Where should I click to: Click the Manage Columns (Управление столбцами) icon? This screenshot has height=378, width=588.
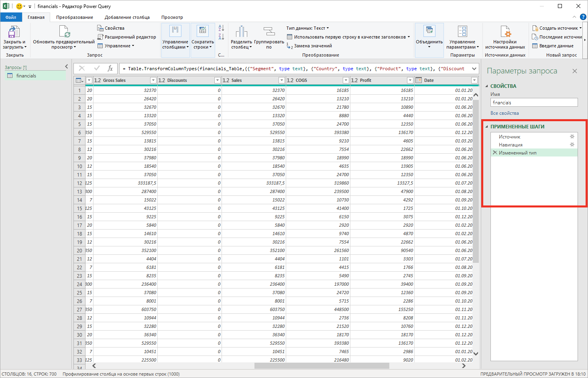tap(175, 32)
